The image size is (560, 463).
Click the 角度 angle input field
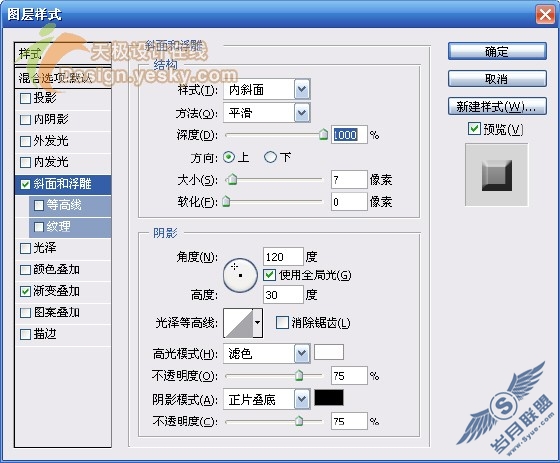283,257
